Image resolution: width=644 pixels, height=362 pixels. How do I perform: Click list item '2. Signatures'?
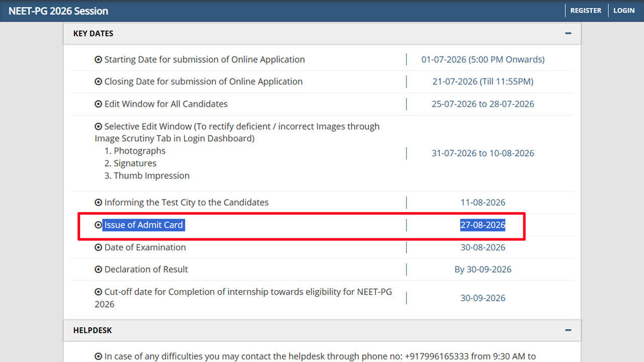(130, 163)
